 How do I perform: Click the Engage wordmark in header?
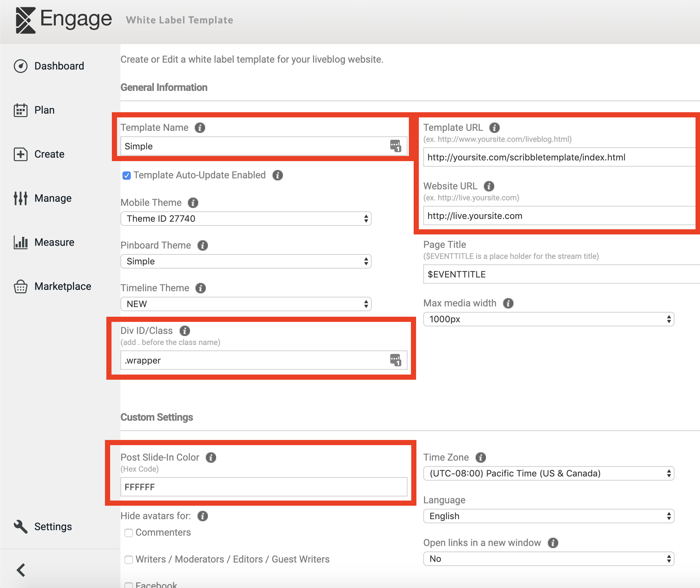click(76, 20)
